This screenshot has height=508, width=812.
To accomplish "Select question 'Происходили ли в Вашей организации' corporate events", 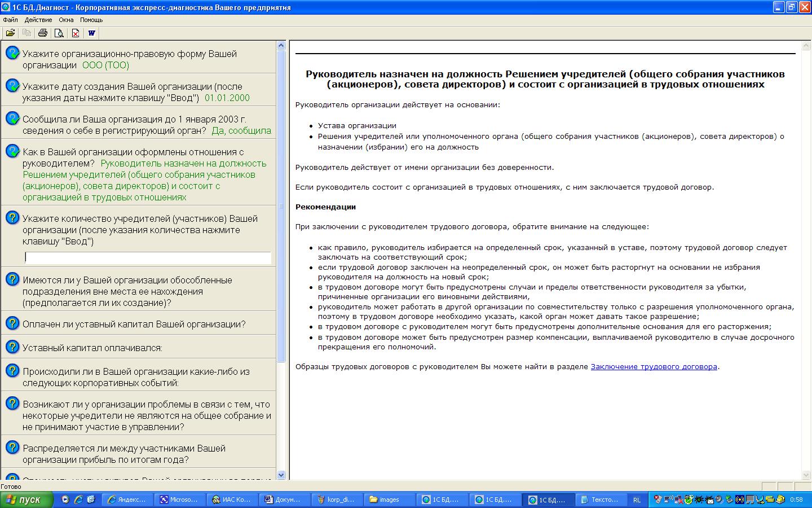I will click(x=136, y=377).
